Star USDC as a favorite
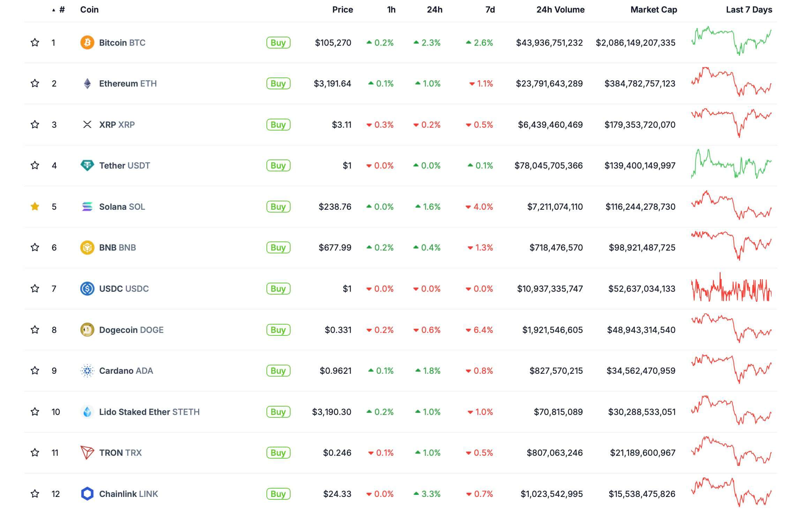812x513 pixels. 35,289
